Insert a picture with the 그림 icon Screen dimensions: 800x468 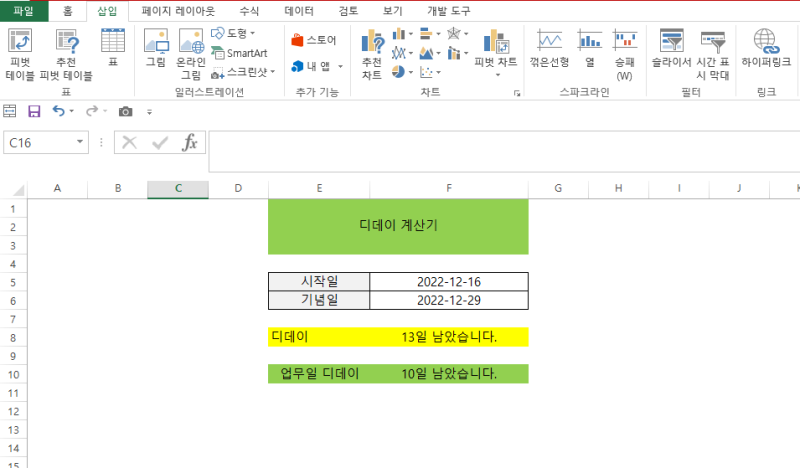(x=156, y=47)
